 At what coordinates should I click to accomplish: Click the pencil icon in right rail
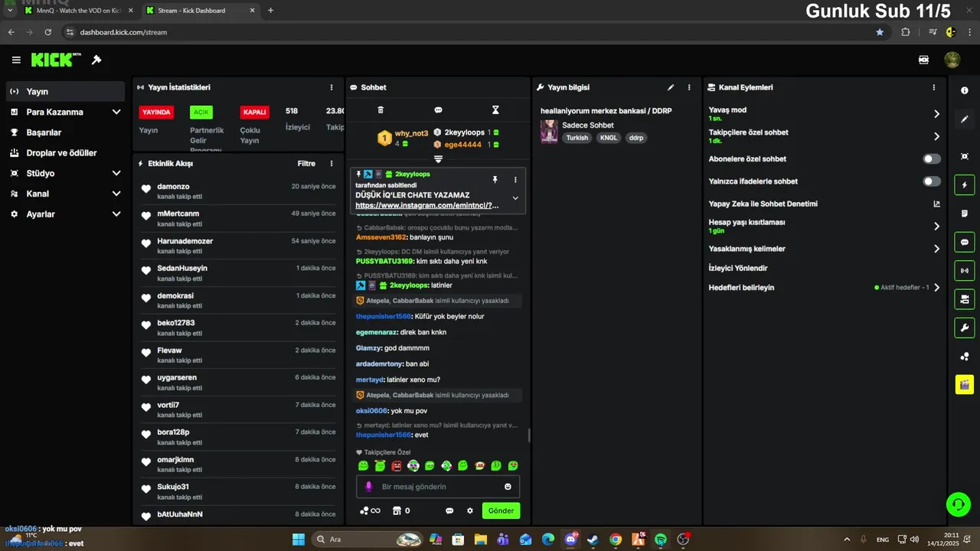click(x=965, y=119)
